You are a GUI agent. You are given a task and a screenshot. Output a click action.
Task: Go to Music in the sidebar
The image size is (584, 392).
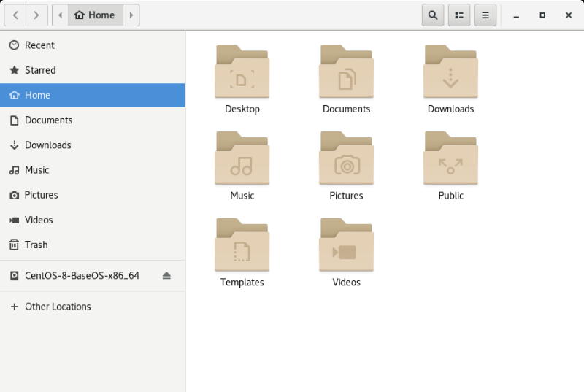click(93, 170)
